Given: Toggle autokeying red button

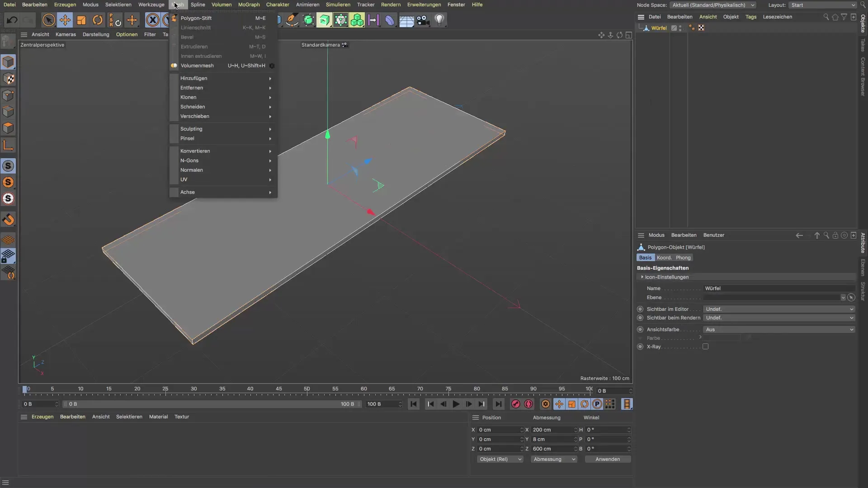Looking at the screenshot, I should (x=528, y=404).
